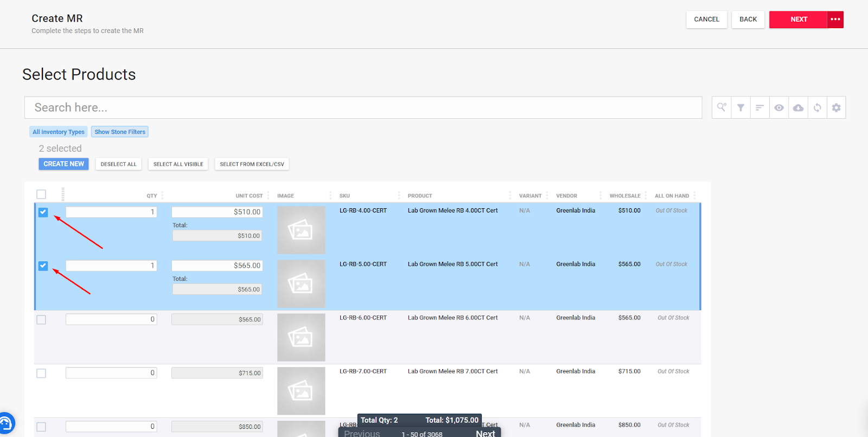The image size is (868, 437).
Task: Click the image thumbnail of LG-RB-7.00-CERT
Action: 301,391
